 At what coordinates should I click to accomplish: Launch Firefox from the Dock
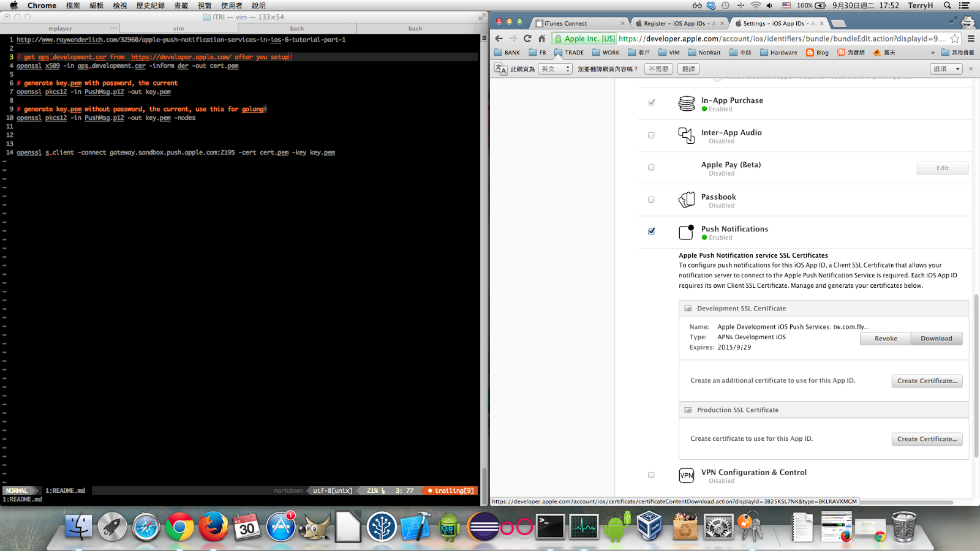point(213,527)
